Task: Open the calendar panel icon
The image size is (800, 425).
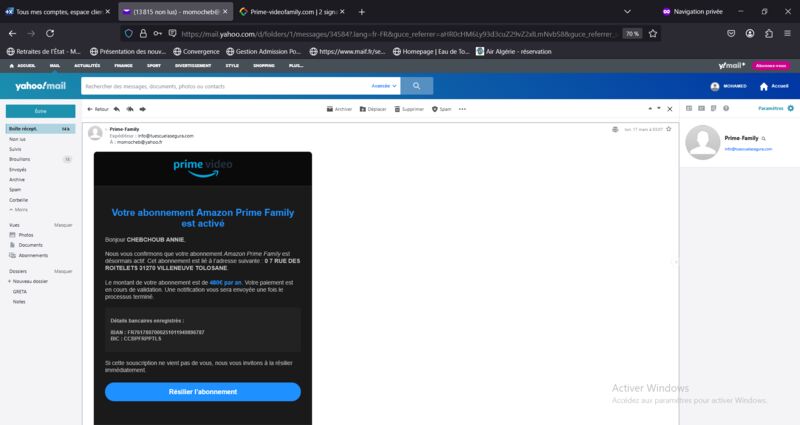Action: [702, 108]
